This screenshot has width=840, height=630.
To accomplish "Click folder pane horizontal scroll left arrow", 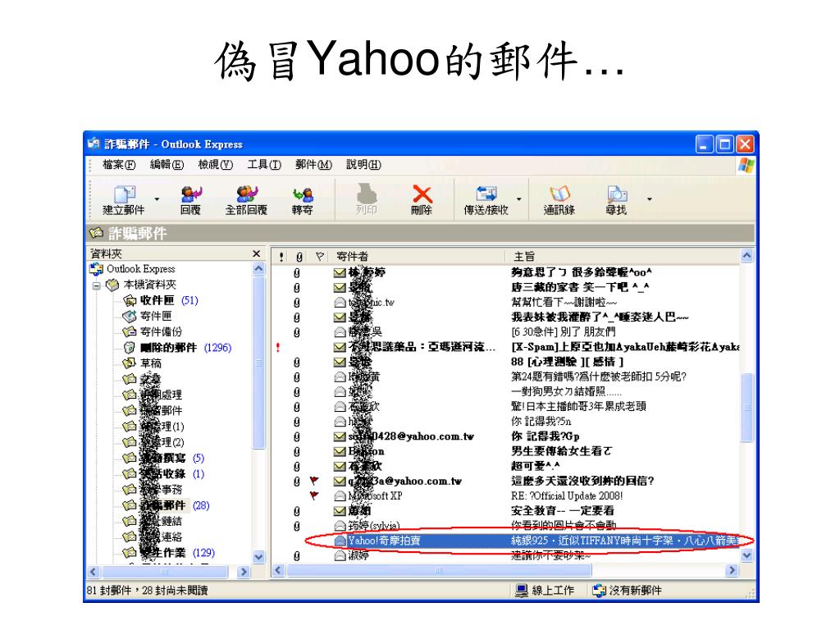I will (94, 572).
